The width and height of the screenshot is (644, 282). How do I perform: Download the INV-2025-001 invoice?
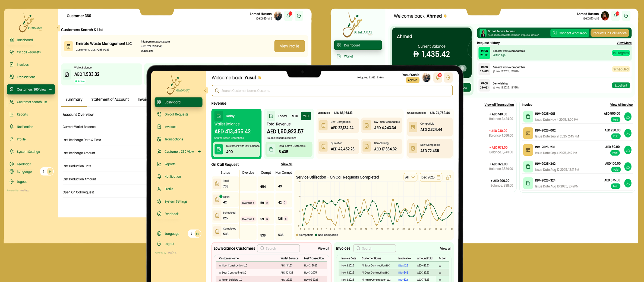pyautogui.click(x=628, y=117)
